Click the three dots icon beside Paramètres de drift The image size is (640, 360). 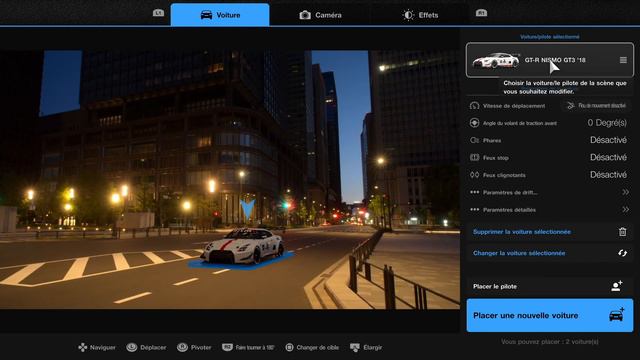pos(474,192)
